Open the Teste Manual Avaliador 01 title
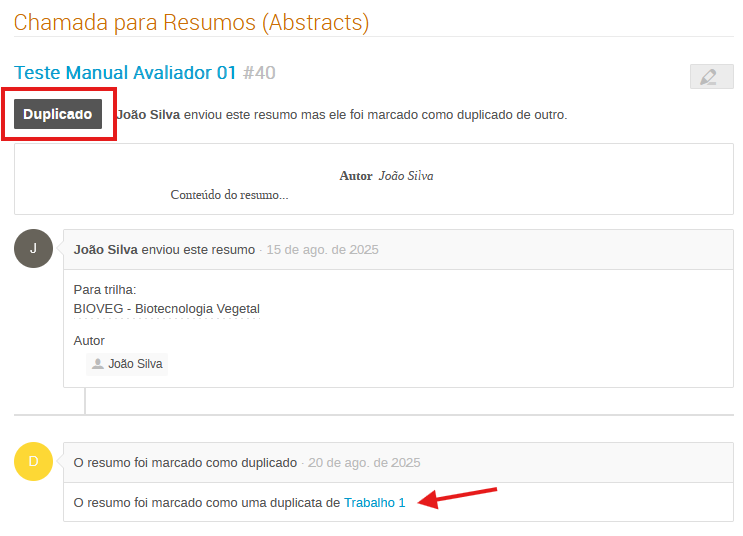The image size is (743, 536). [x=125, y=73]
